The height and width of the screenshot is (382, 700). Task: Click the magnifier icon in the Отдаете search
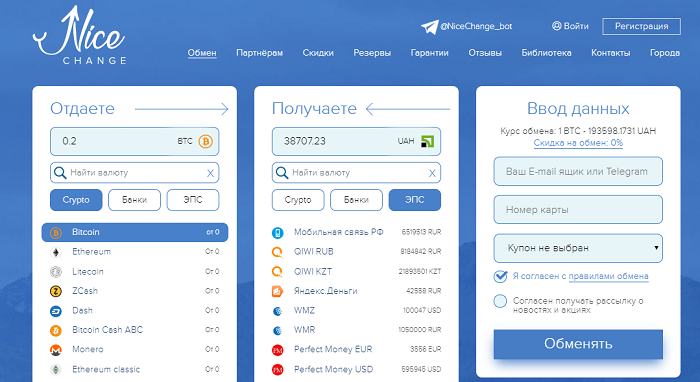[60, 173]
